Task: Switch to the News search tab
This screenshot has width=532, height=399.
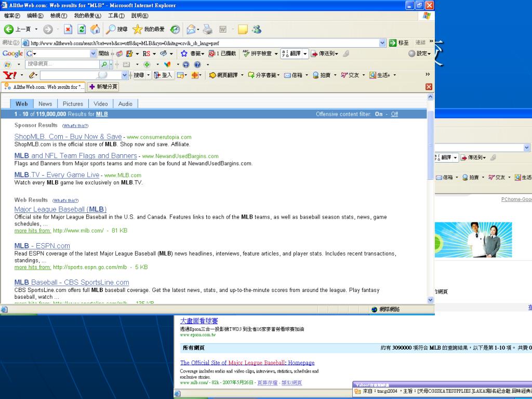Action: (x=45, y=104)
